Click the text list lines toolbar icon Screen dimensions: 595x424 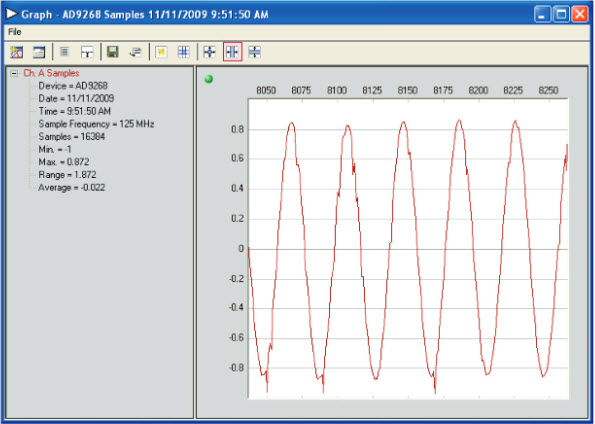tap(65, 52)
